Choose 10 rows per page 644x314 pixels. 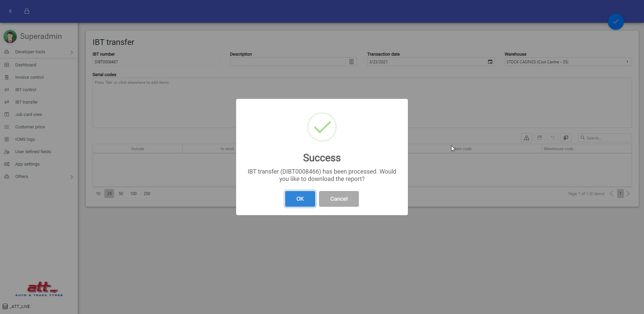pyautogui.click(x=98, y=194)
